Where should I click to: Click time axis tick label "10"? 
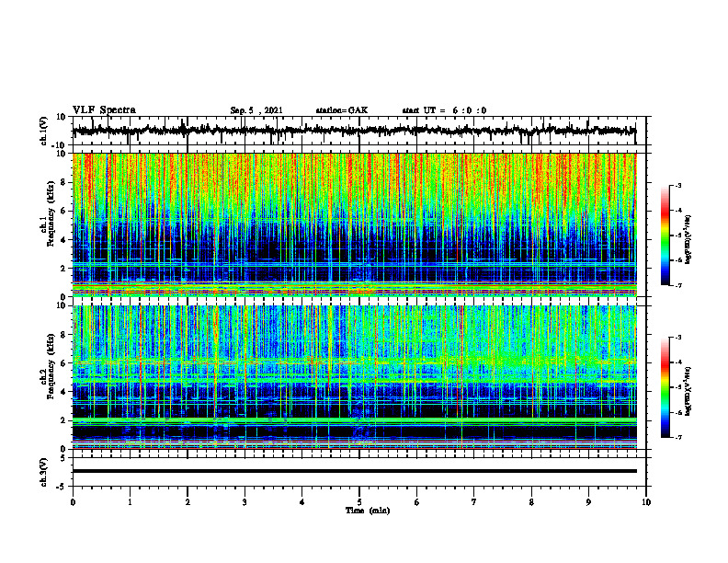pyautogui.click(x=646, y=502)
